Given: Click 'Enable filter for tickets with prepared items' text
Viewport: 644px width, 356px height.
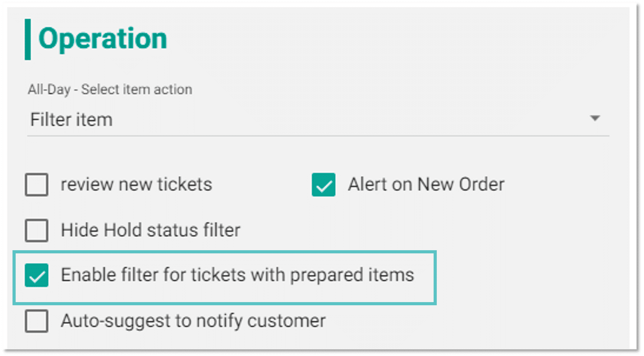Looking at the screenshot, I should (x=238, y=275).
